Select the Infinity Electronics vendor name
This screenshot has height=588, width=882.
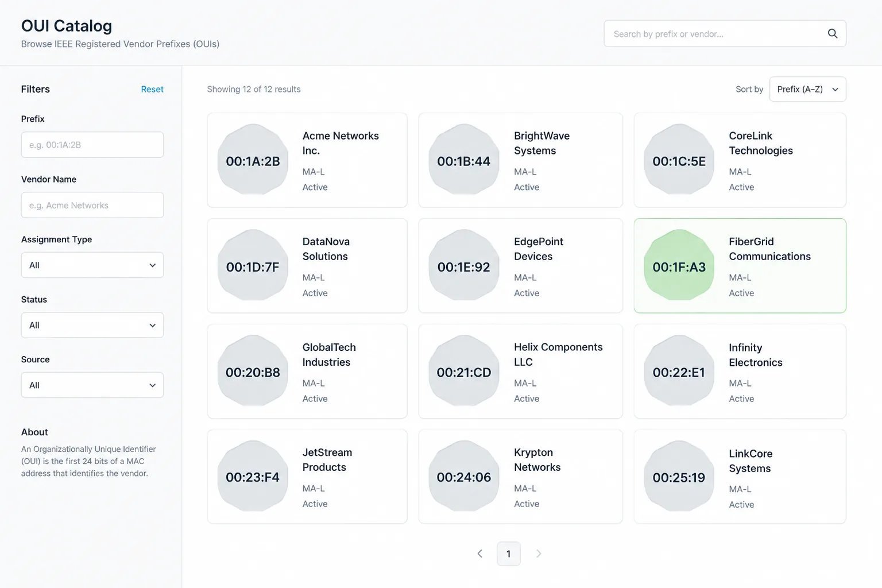tap(756, 355)
